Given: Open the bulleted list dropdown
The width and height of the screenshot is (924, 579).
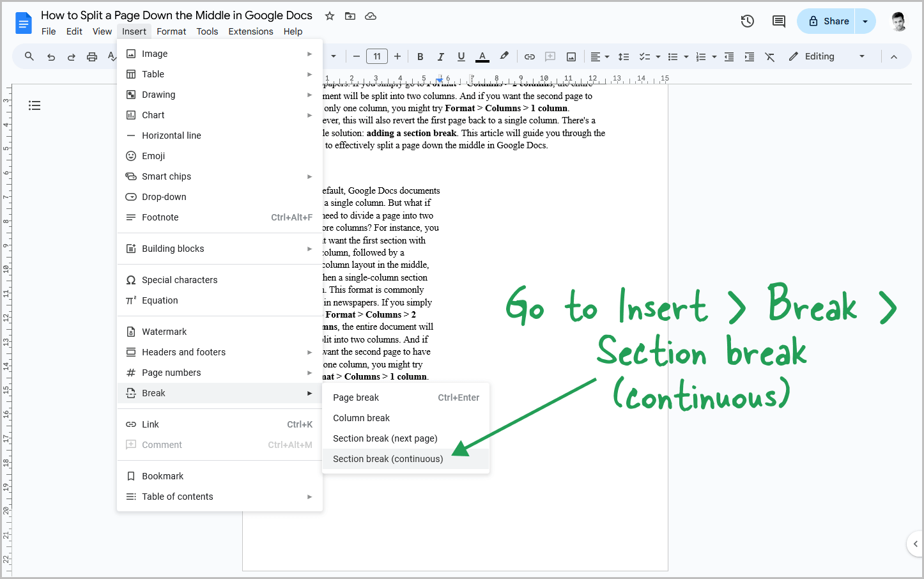Looking at the screenshot, I should pos(678,57).
